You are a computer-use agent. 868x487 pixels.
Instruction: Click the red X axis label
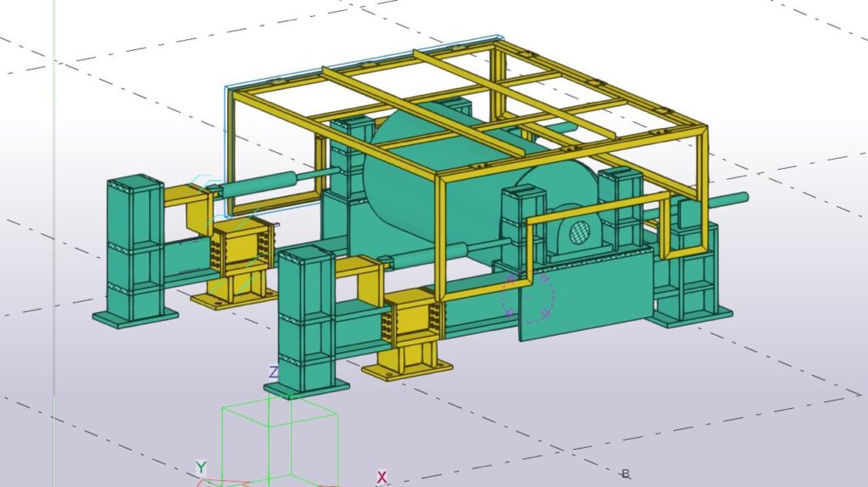coord(382,478)
